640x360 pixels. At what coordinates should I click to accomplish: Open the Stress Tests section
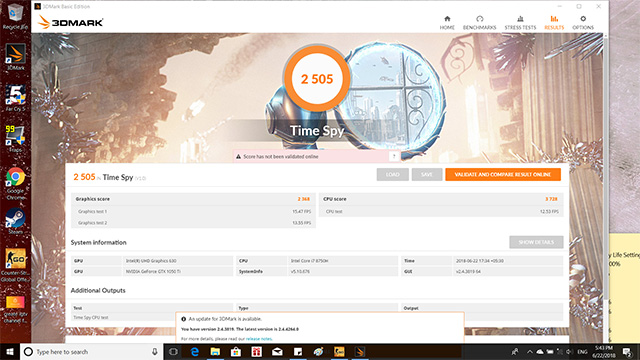[x=520, y=22]
